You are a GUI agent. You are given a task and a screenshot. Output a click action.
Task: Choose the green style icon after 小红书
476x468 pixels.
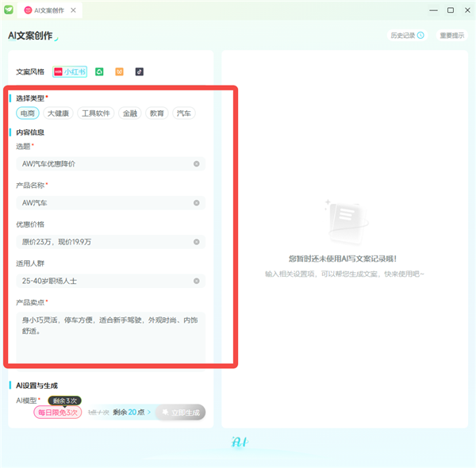pos(99,71)
